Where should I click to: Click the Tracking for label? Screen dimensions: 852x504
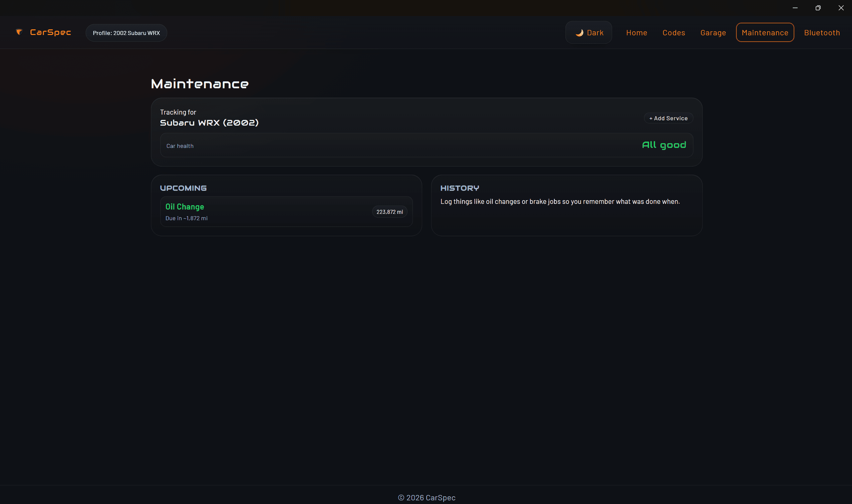point(178,112)
